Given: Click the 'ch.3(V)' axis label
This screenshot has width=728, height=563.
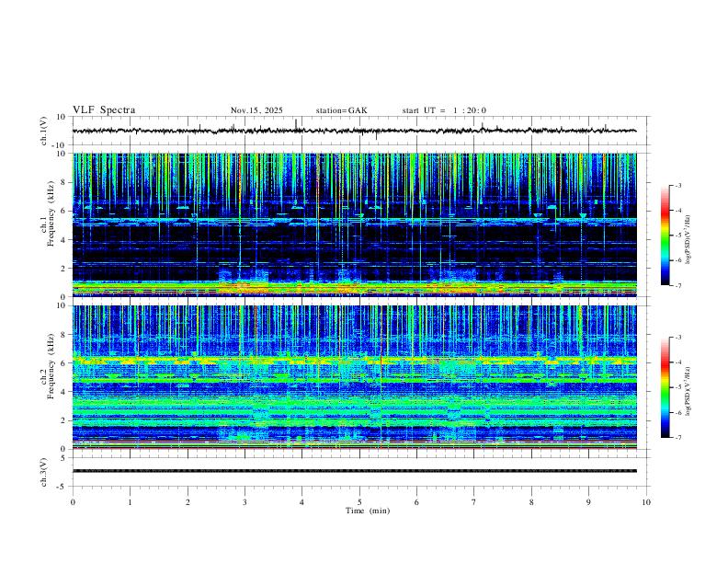Looking at the screenshot, I should 44,472.
